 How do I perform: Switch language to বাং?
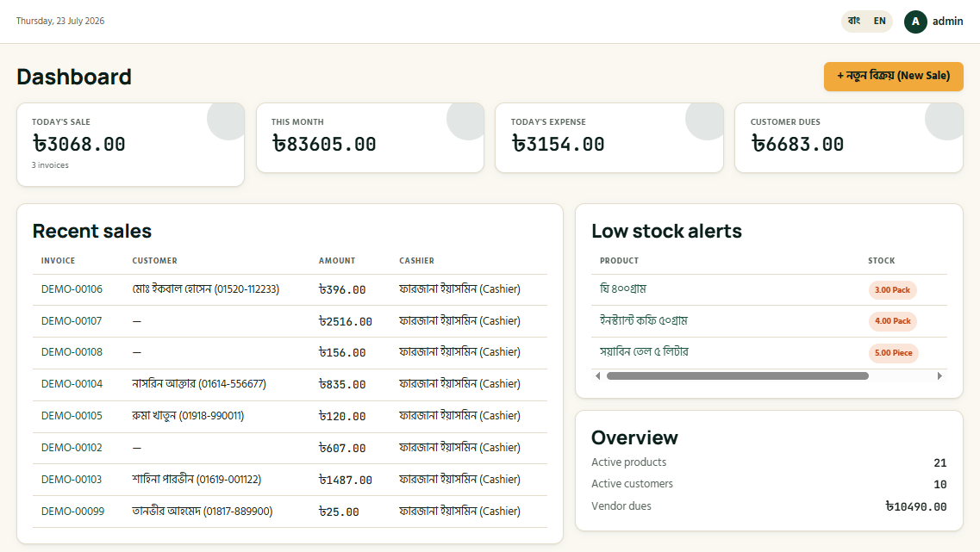pos(854,22)
